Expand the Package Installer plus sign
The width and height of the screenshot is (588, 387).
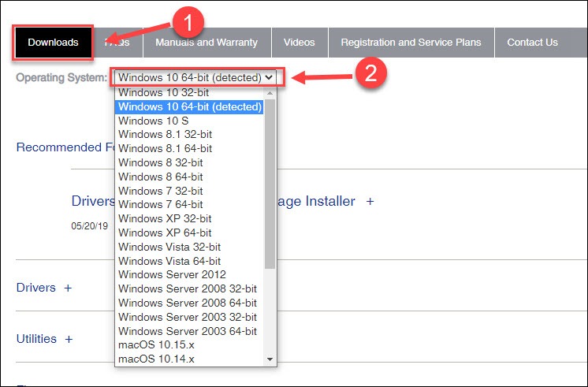click(x=370, y=201)
